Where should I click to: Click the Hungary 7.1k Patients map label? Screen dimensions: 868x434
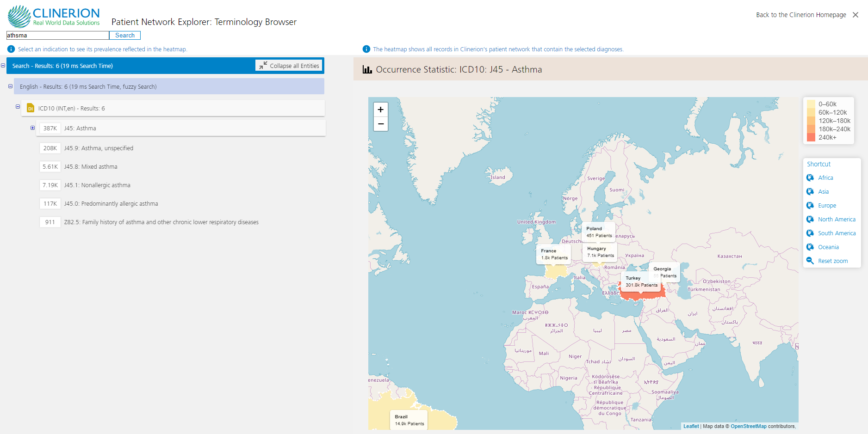click(x=600, y=252)
